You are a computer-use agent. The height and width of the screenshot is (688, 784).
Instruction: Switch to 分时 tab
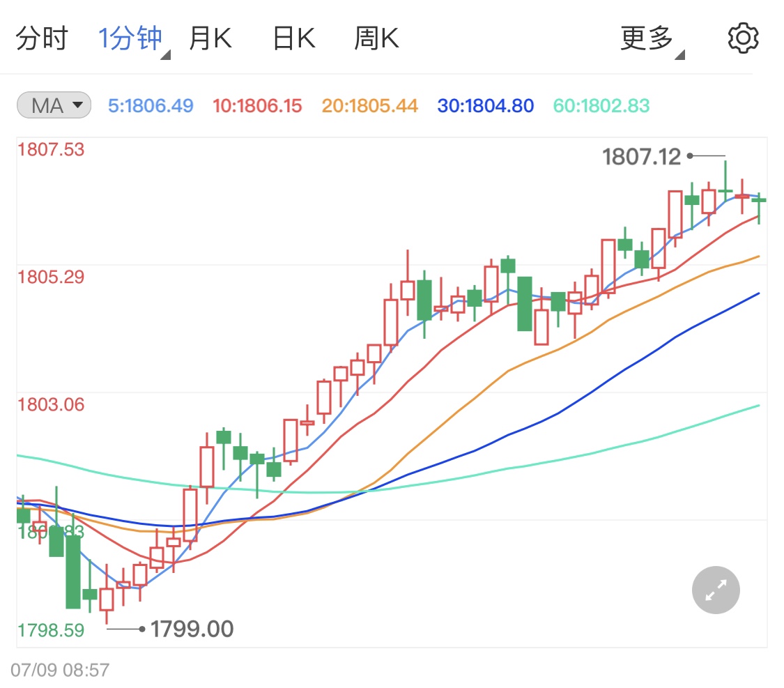click(x=42, y=38)
